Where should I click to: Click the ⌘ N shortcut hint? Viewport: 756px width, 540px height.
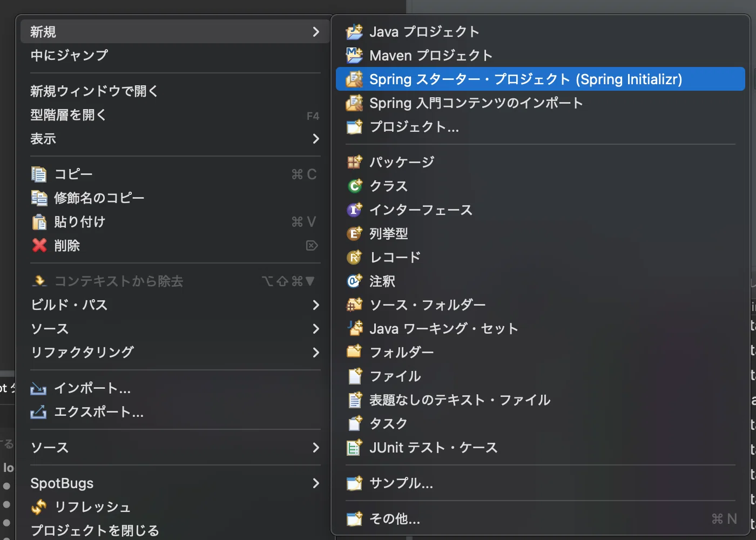tap(724, 519)
